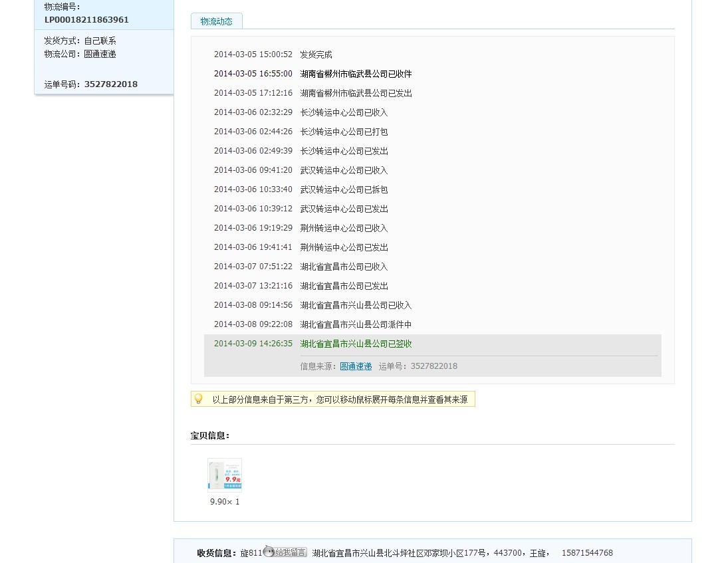Click the lightbulb tip icon

point(199,399)
